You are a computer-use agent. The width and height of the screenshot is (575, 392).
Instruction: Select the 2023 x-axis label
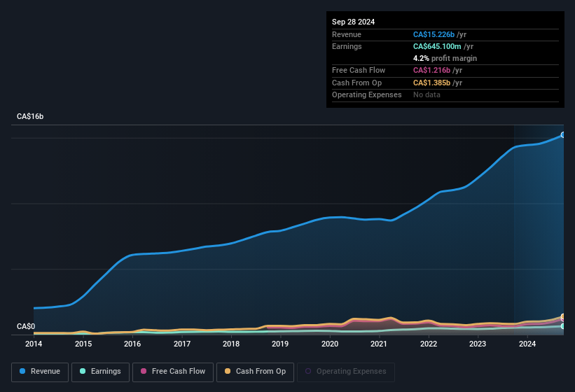coord(478,344)
